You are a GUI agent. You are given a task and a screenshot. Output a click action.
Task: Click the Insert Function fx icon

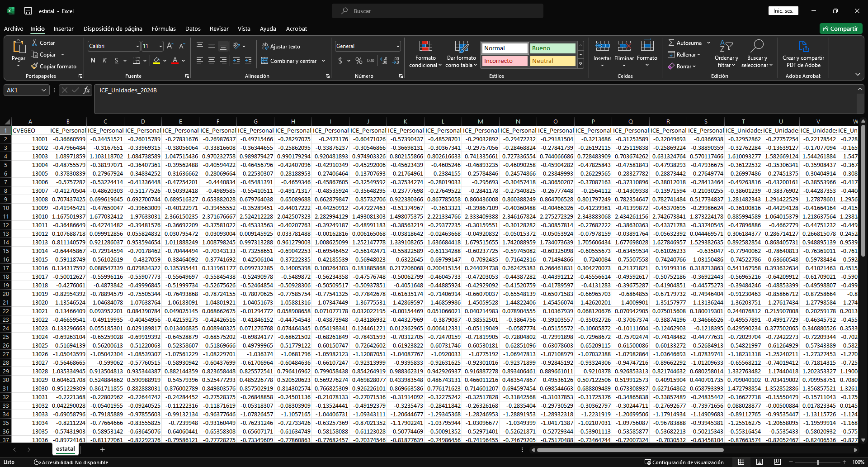tap(86, 90)
